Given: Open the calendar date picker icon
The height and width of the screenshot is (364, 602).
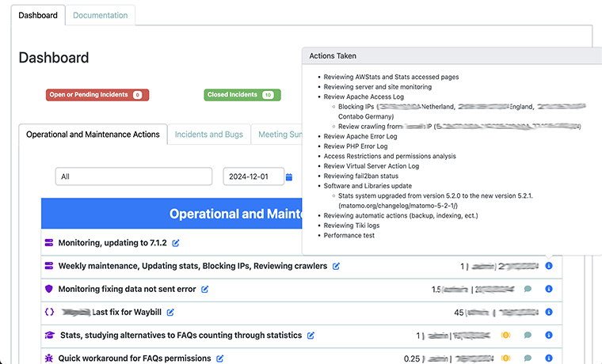Looking at the screenshot, I should point(289,177).
